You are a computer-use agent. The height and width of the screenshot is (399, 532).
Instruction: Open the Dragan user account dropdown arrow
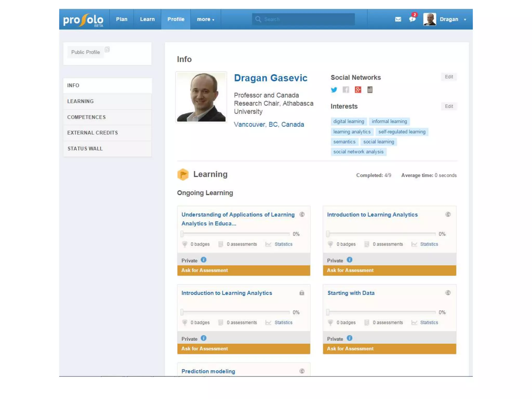[x=465, y=20]
